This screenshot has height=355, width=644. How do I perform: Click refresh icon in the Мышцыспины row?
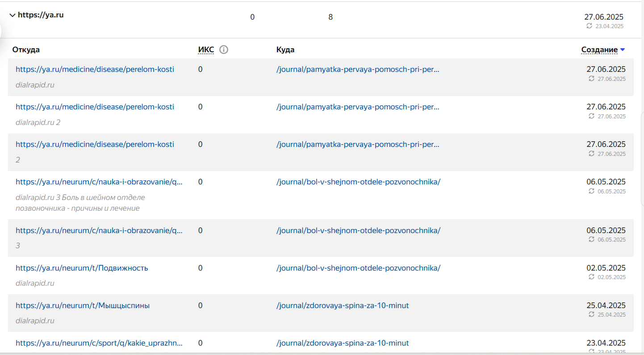591,314
